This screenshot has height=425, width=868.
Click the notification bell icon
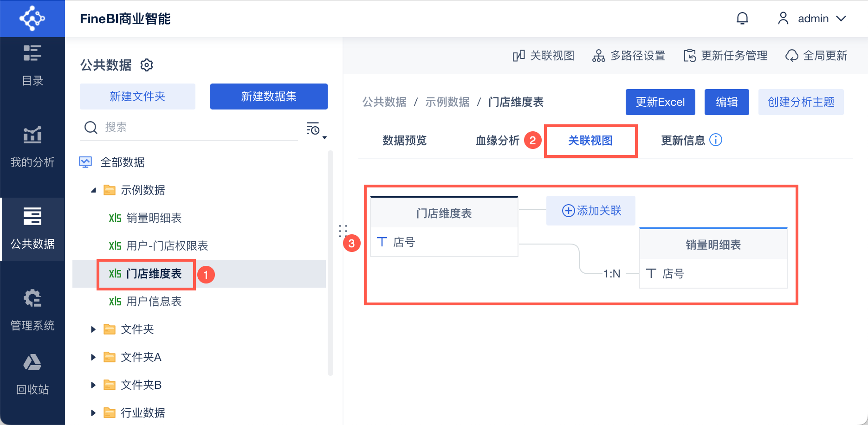[x=742, y=19]
